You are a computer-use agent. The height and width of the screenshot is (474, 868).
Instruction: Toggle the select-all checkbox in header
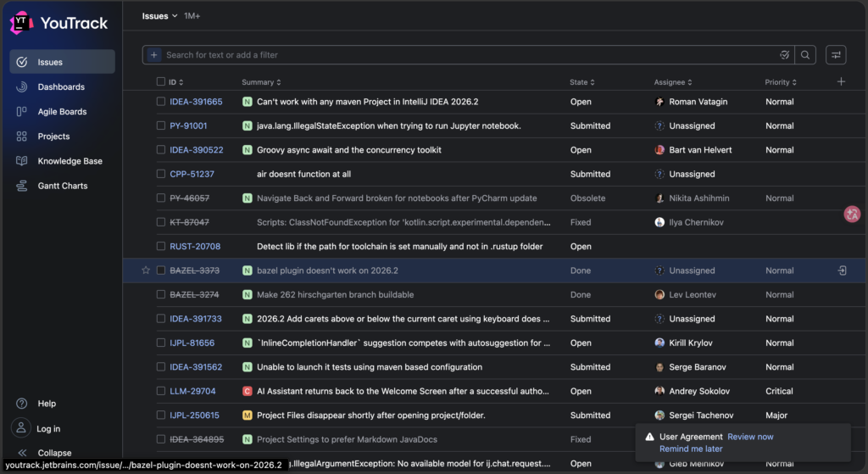coord(160,81)
